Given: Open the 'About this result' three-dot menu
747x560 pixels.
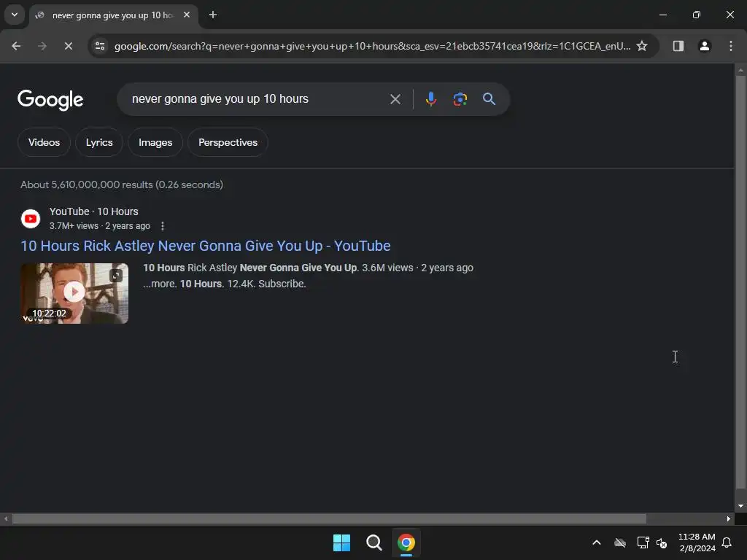Looking at the screenshot, I should point(163,226).
